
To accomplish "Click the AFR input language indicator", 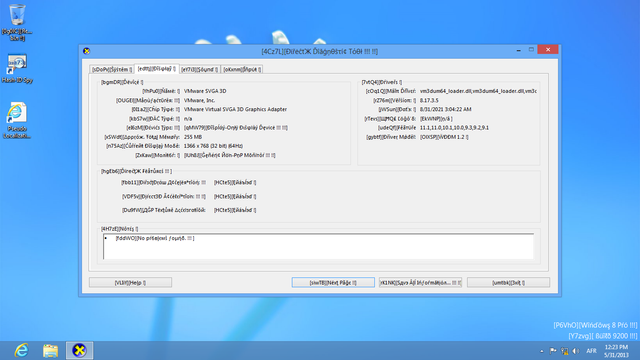I will pyautogui.click(x=591, y=351).
